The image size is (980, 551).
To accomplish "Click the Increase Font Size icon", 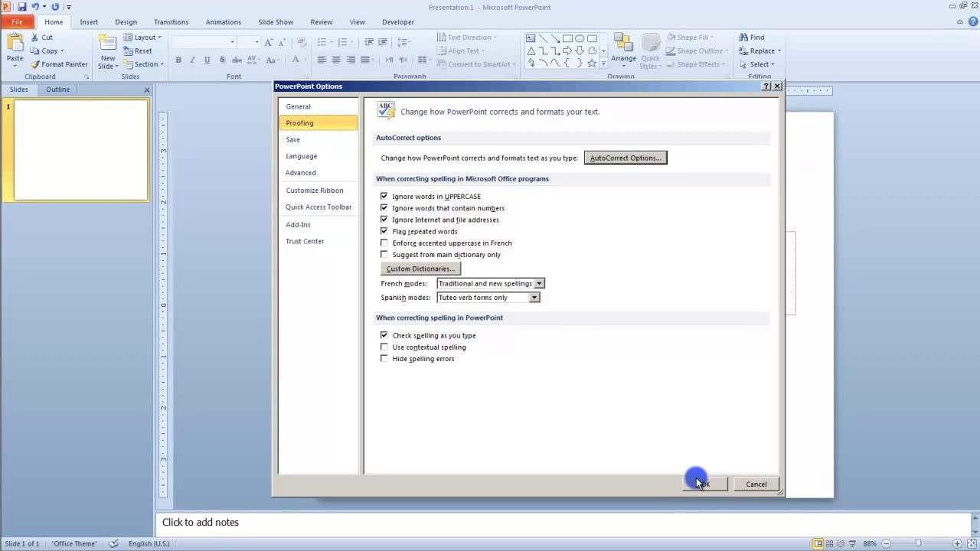I will [269, 42].
